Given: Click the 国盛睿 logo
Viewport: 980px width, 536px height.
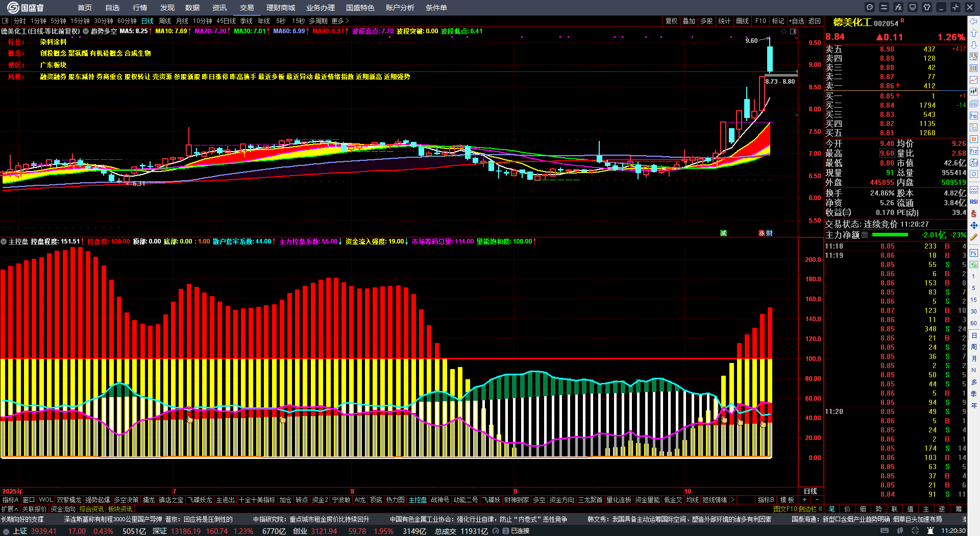Looking at the screenshot, I should [26, 8].
